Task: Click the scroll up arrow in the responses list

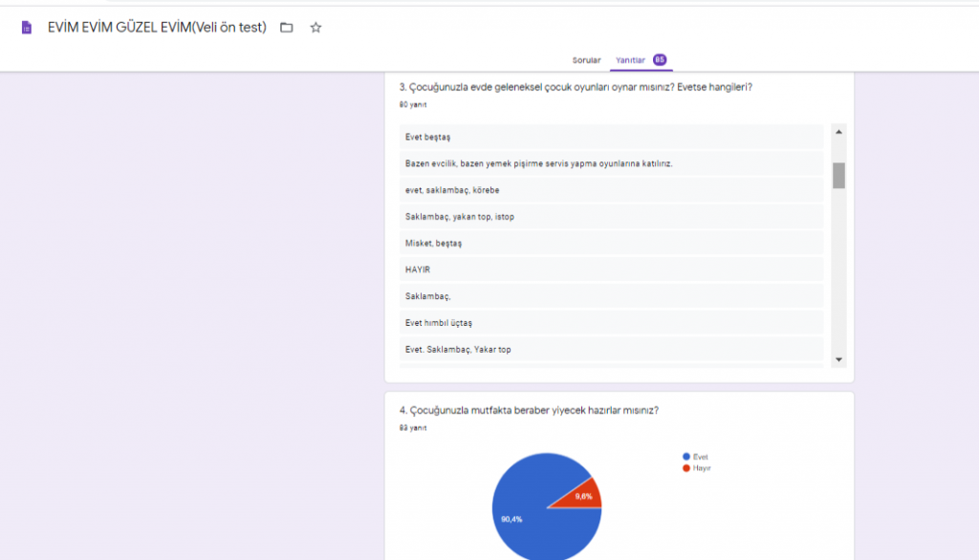Action: click(838, 132)
